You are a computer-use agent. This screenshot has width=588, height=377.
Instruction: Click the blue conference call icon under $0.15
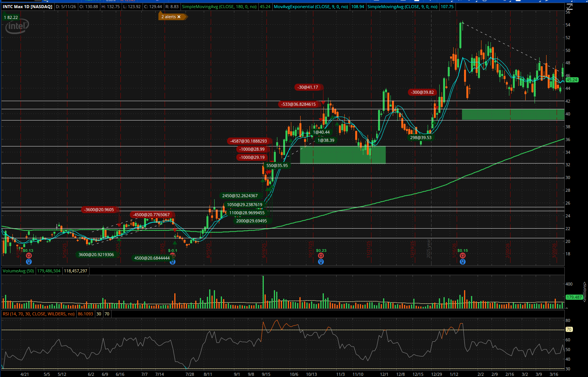click(462, 262)
